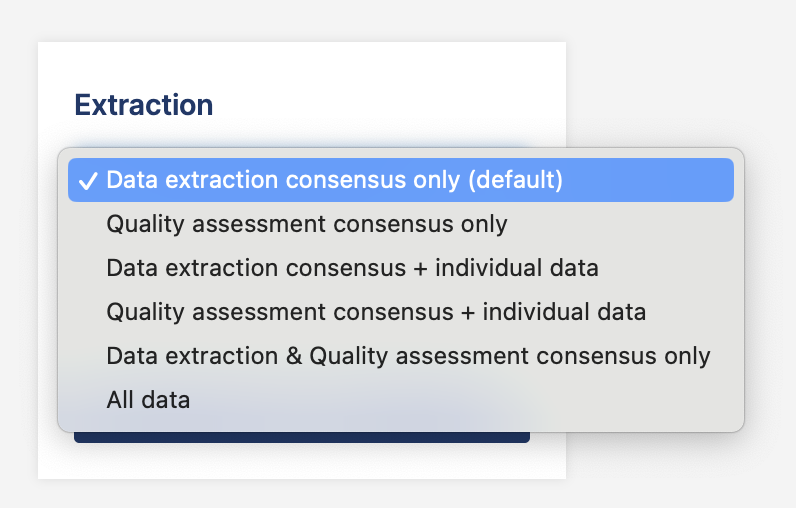Switch export to quality assessment consensus only

click(307, 224)
